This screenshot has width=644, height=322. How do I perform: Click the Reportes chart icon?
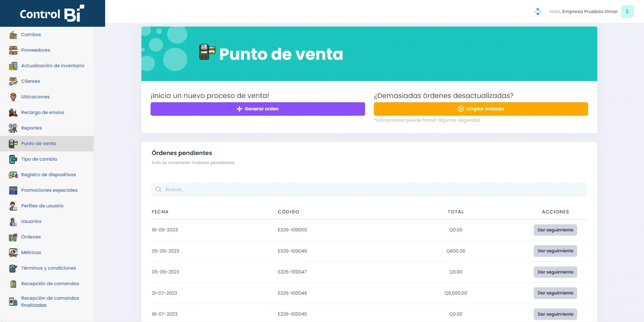pyautogui.click(x=13, y=128)
